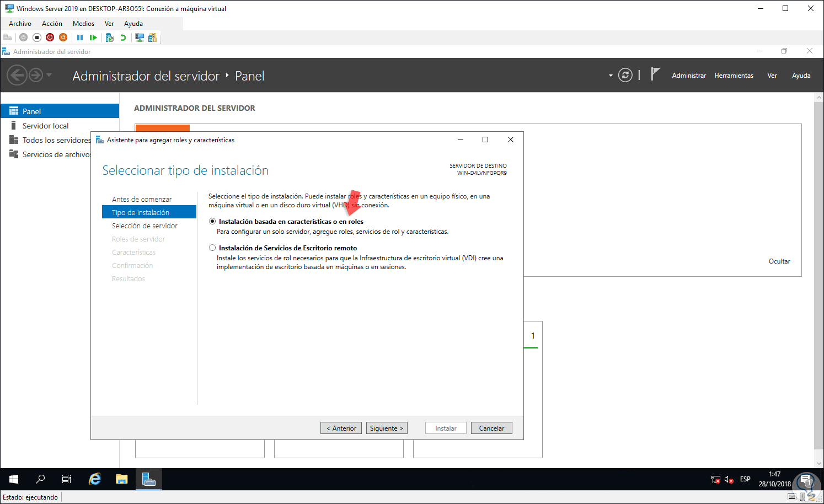Open the notifications flag
Image resolution: width=824 pixels, height=504 pixels.
click(655, 74)
